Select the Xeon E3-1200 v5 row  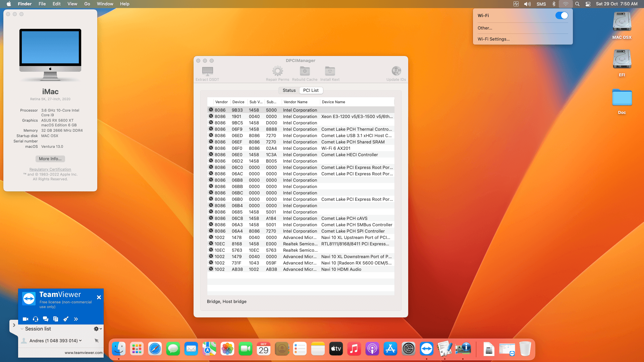point(301,116)
